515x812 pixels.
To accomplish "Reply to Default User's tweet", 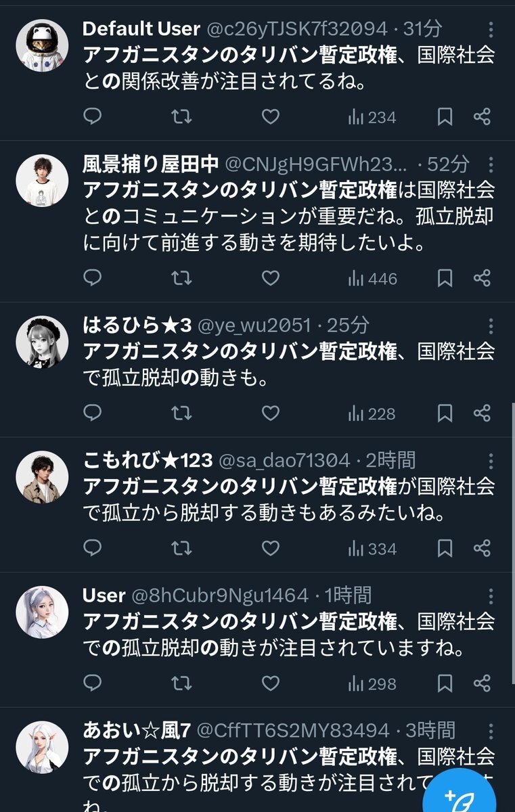I will click(92, 117).
